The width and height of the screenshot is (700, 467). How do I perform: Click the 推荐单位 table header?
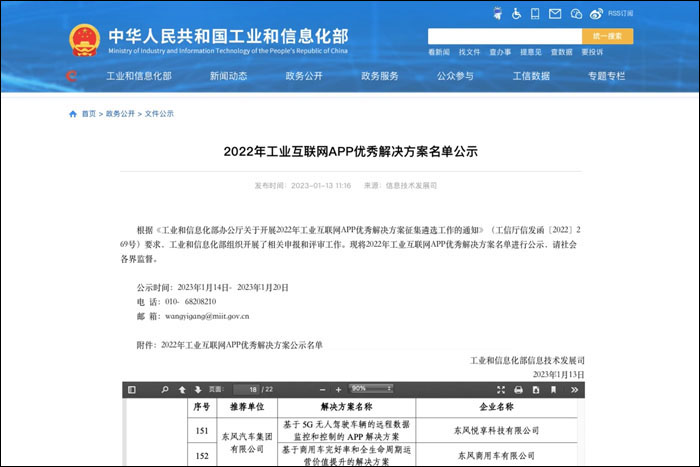(x=247, y=407)
